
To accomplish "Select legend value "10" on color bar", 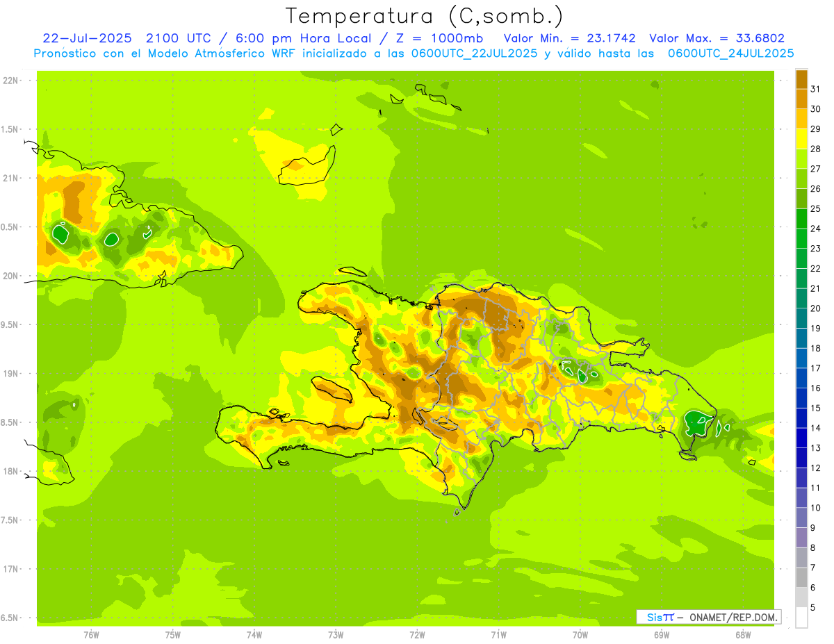I will 815,508.
